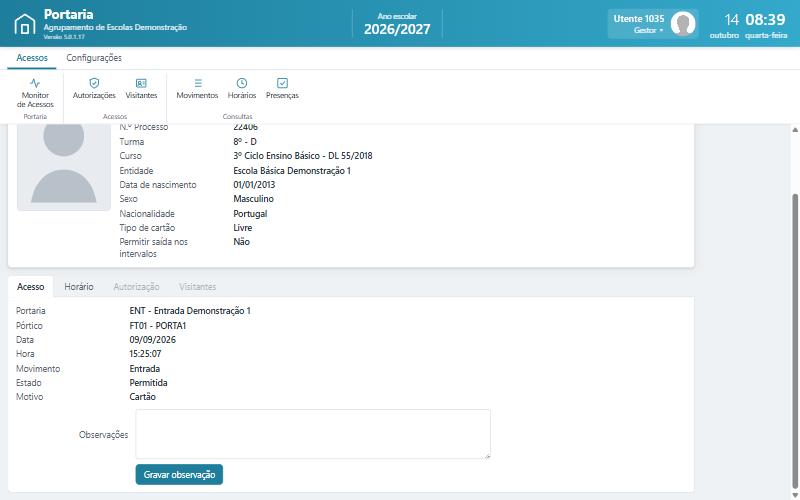This screenshot has width=800, height=500.
Task: Click the Pórtico value FT01 - PORTA1
Action: (158, 326)
